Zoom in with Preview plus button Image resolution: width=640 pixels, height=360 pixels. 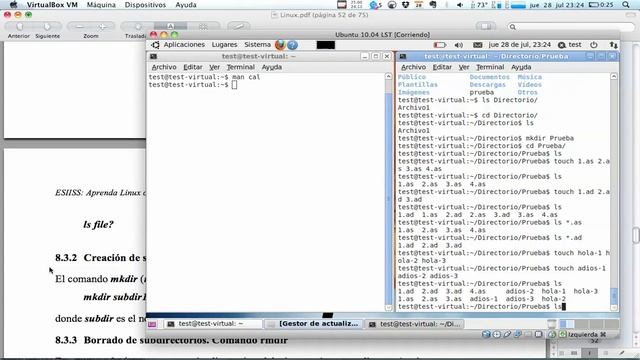(x=102, y=27)
